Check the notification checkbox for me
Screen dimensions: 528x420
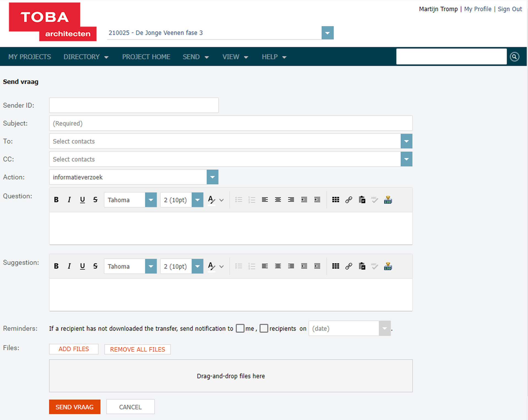[x=240, y=328]
